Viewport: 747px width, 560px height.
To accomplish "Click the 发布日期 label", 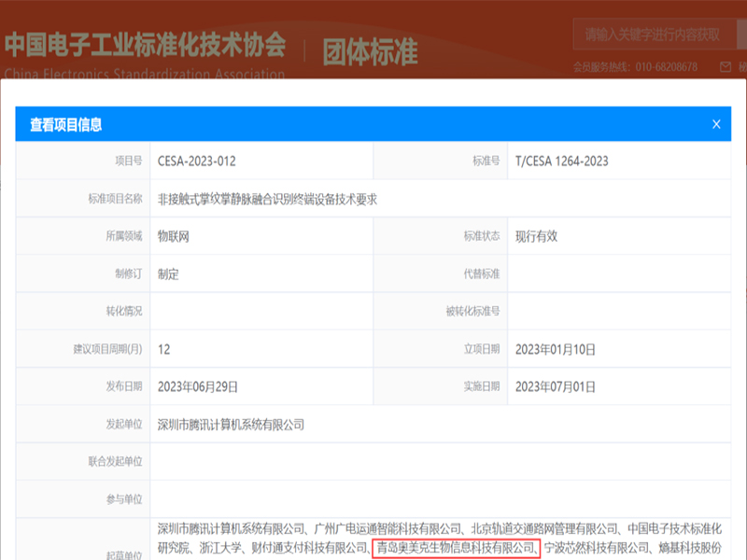I will (x=124, y=386).
